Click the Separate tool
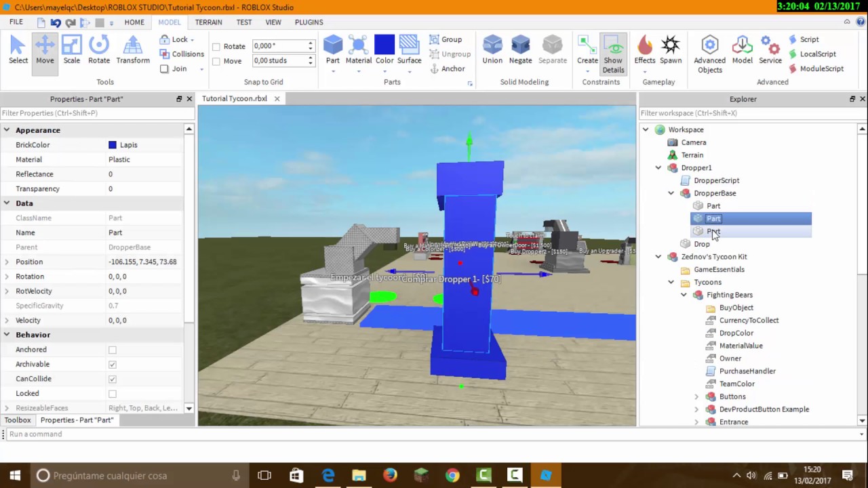 pos(552,51)
